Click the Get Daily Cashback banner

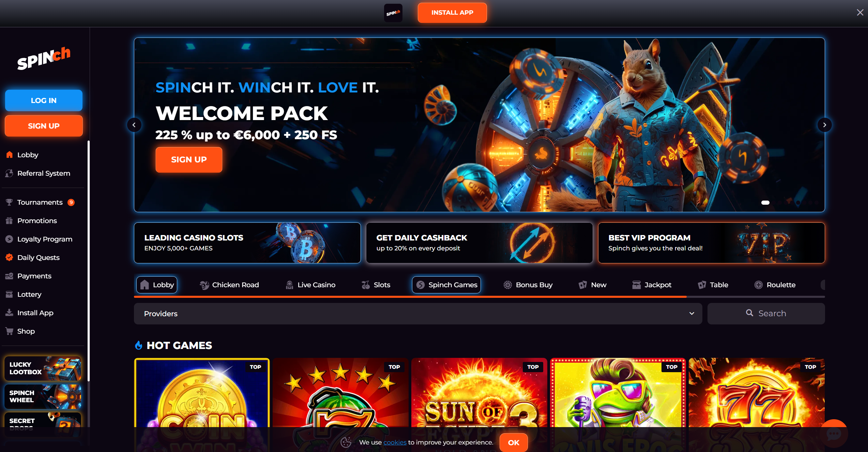pyautogui.click(x=479, y=243)
